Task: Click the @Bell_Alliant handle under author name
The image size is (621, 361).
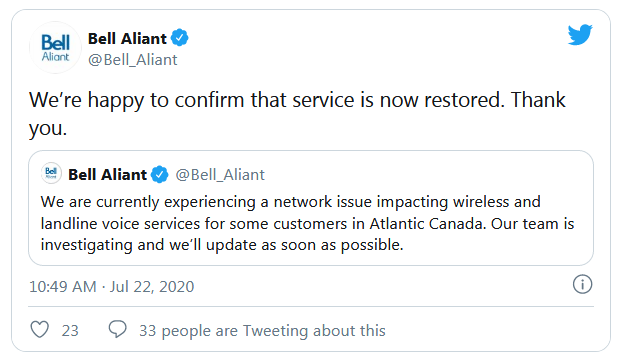Action: 133,60
